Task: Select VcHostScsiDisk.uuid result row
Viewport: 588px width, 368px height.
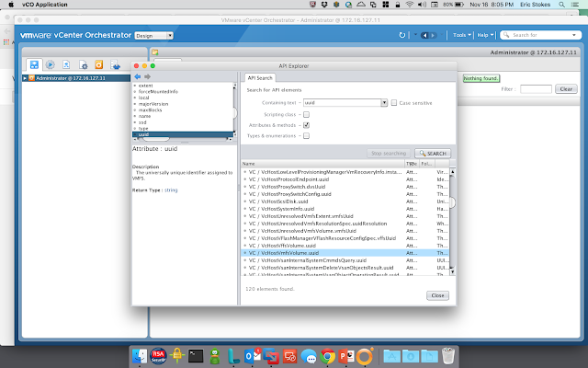Action: pyautogui.click(x=345, y=201)
